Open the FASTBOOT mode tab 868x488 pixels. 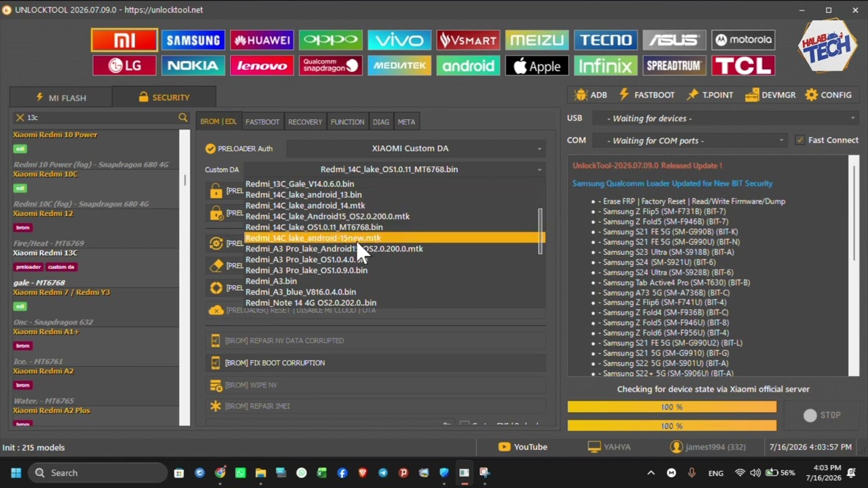click(262, 122)
